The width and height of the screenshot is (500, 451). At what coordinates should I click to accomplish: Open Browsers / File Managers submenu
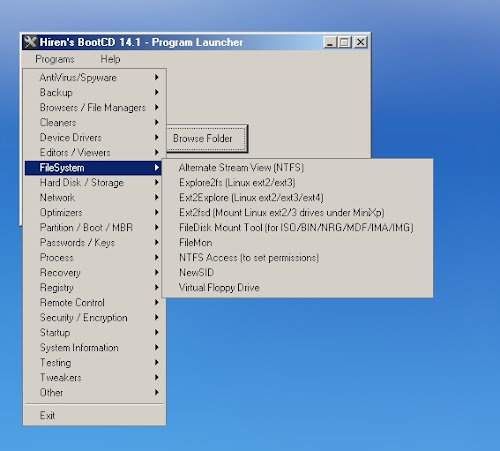click(93, 107)
